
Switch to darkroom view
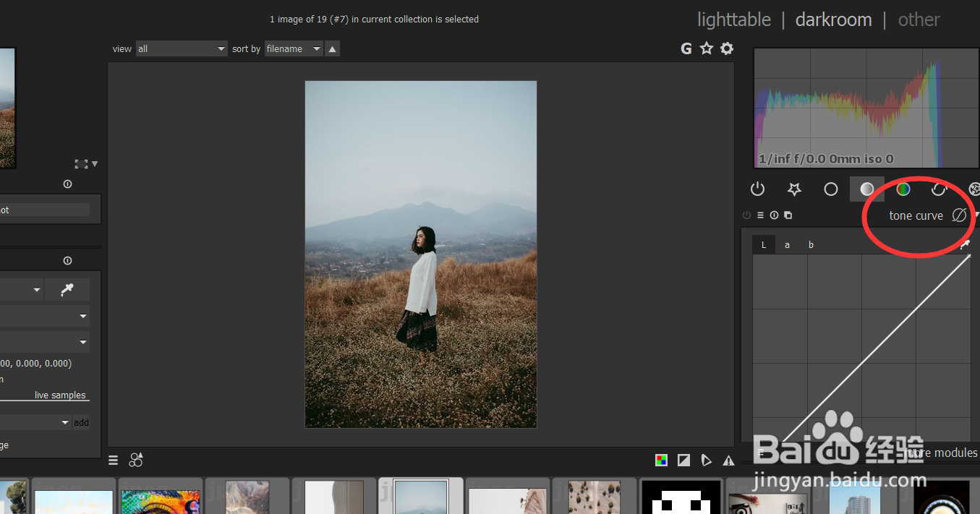pyautogui.click(x=833, y=20)
